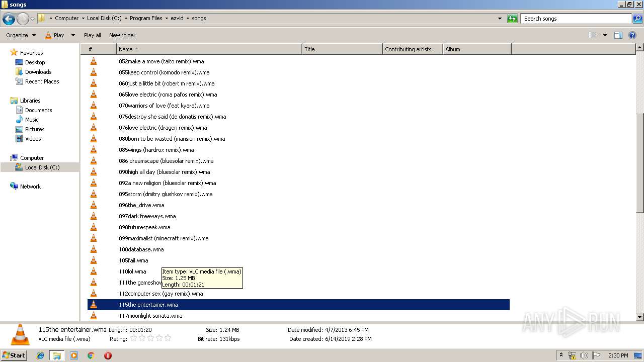
Task: Select 080born to be wasted (mansion remix).wma
Action: 172,139
